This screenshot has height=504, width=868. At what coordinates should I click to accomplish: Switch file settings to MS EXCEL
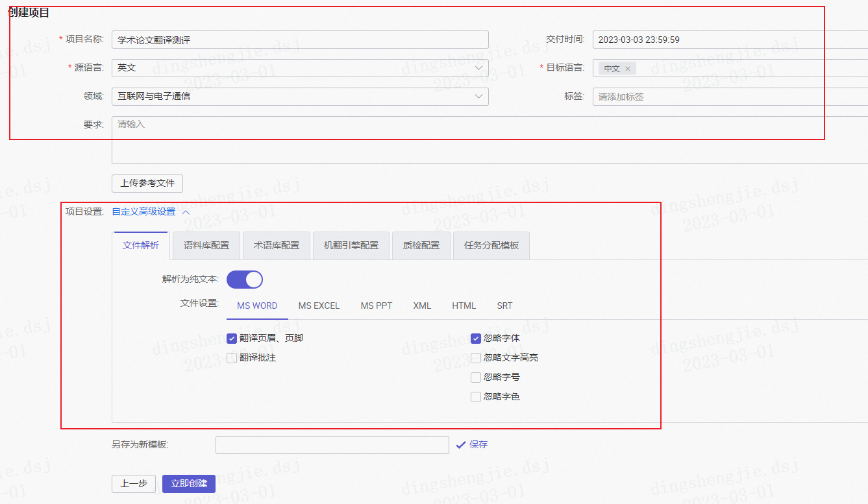point(318,305)
